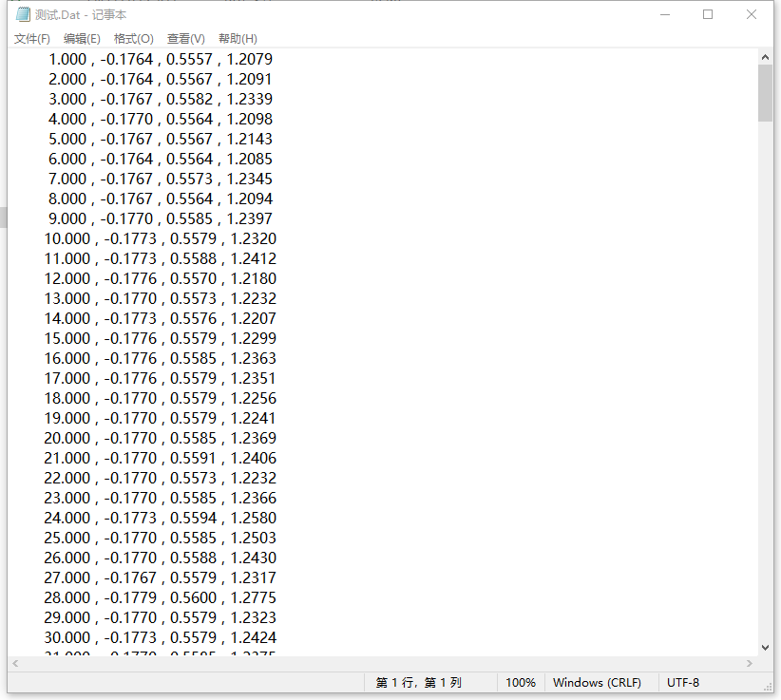Place cursor on value 0.5594 in text
The height and width of the screenshot is (700, 781).
[x=193, y=518]
